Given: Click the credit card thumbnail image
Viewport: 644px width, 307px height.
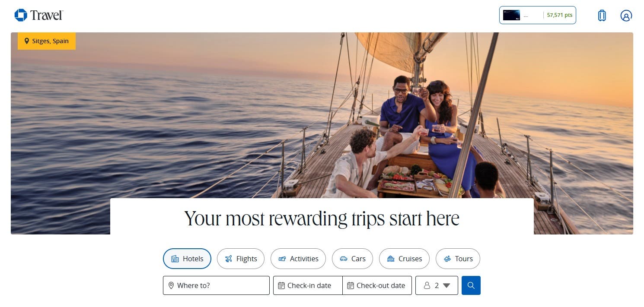Looking at the screenshot, I should click(x=511, y=15).
